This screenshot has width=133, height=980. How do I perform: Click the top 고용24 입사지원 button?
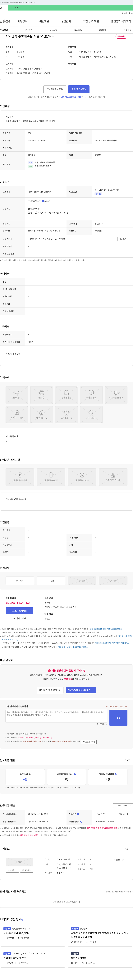coord(79,89)
